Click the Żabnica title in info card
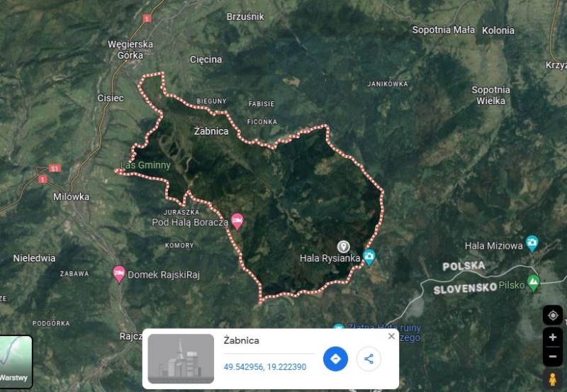 coord(241,341)
